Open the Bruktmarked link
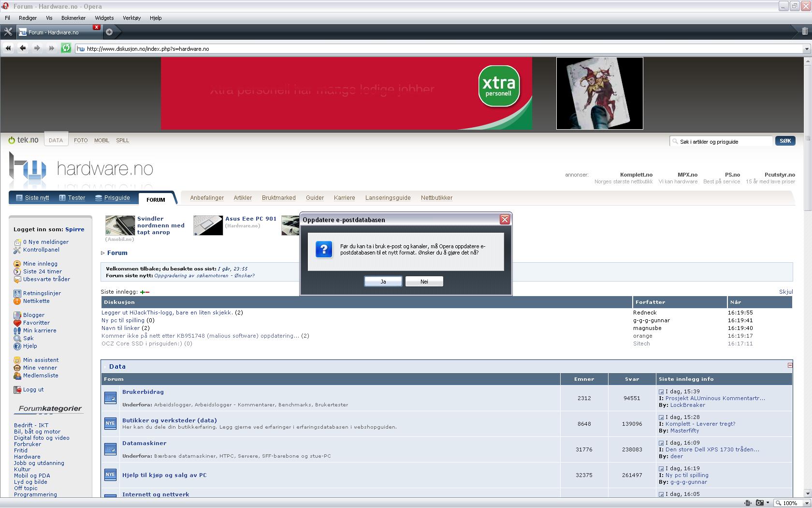The width and height of the screenshot is (812, 508). coord(279,198)
